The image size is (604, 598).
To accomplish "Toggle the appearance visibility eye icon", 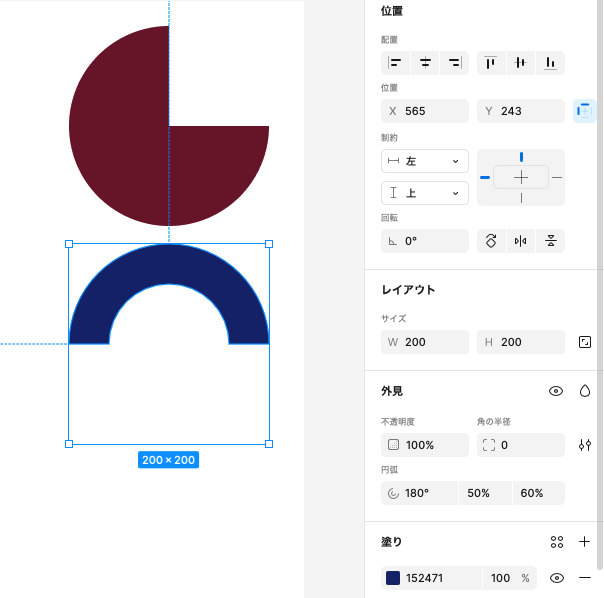I will pos(556,391).
